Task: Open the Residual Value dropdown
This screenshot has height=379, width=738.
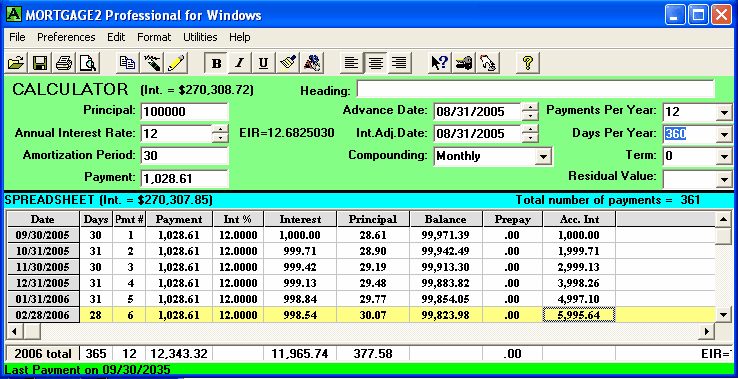Action: (723, 178)
